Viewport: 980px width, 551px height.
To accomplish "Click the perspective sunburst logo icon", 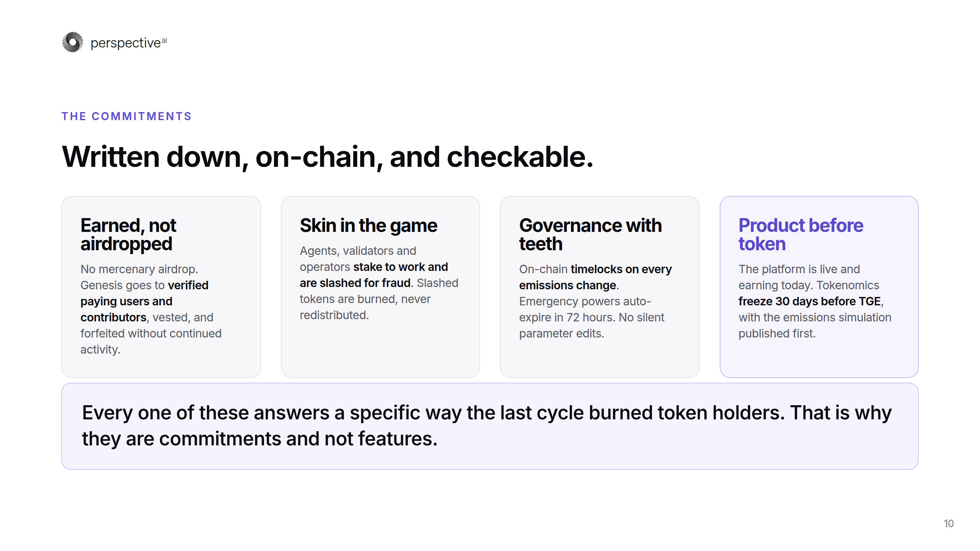I will [x=72, y=42].
